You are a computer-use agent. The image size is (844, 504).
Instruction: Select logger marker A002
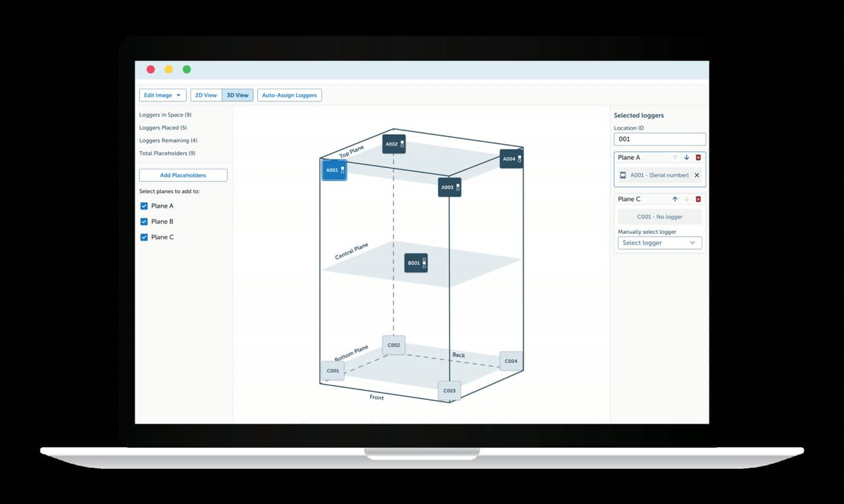[x=393, y=144]
